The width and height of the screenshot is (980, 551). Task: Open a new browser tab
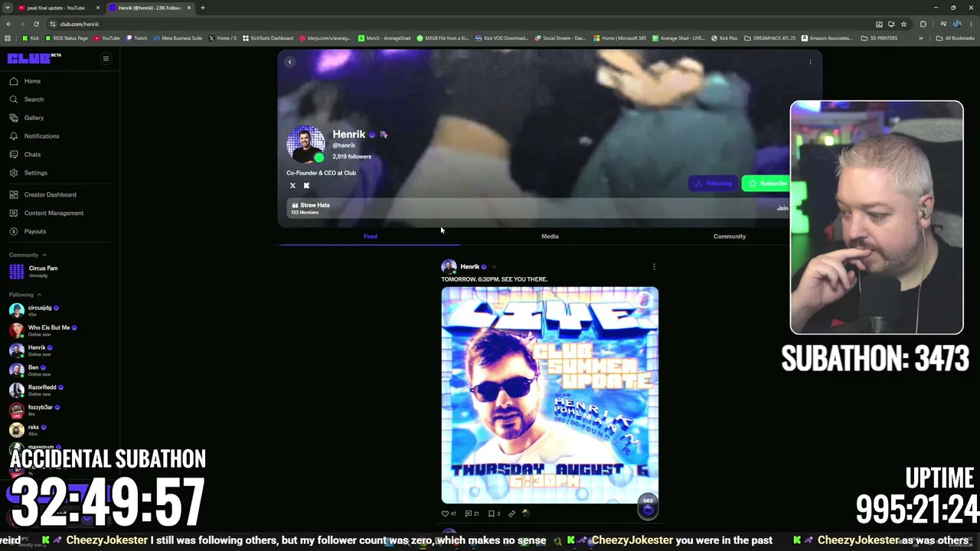[x=202, y=8]
